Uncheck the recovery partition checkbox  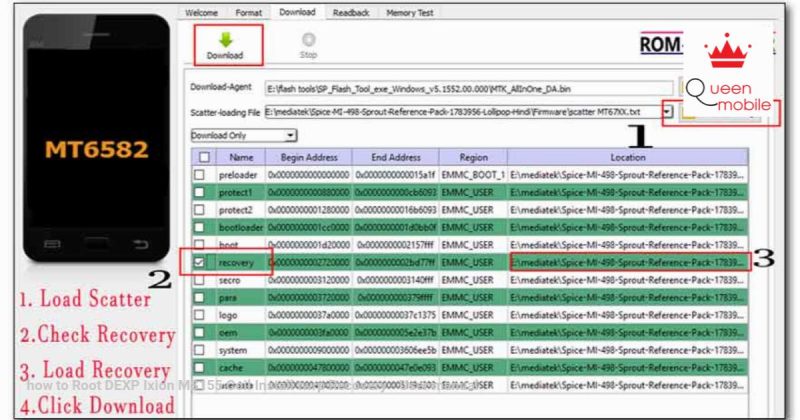point(199,262)
